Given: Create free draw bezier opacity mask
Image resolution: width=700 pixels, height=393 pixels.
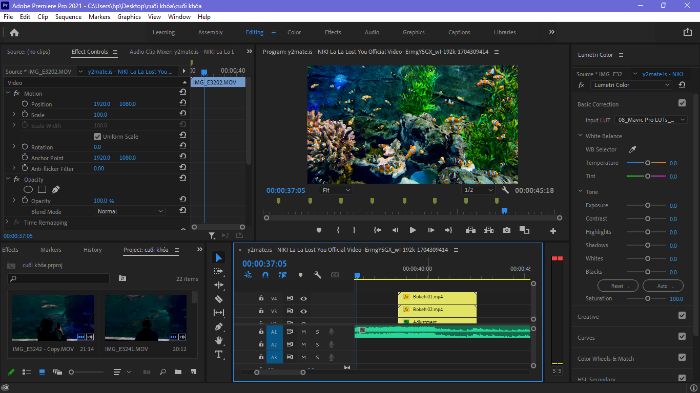Looking at the screenshot, I should point(56,190).
